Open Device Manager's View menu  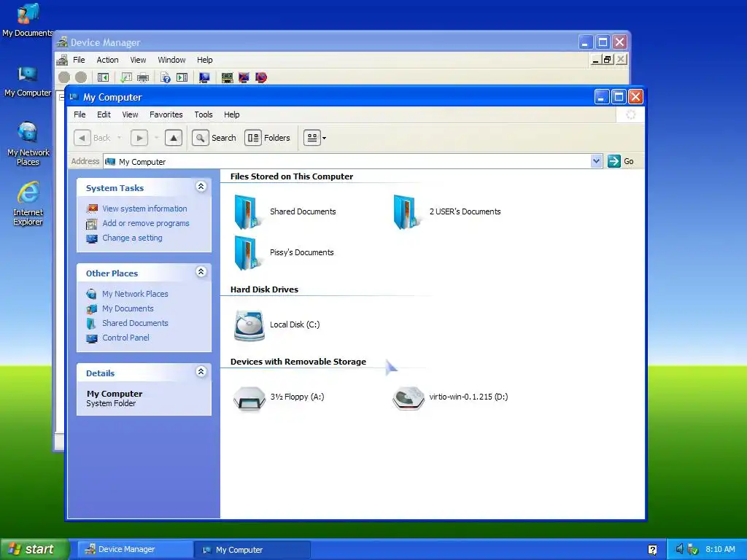[138, 60]
